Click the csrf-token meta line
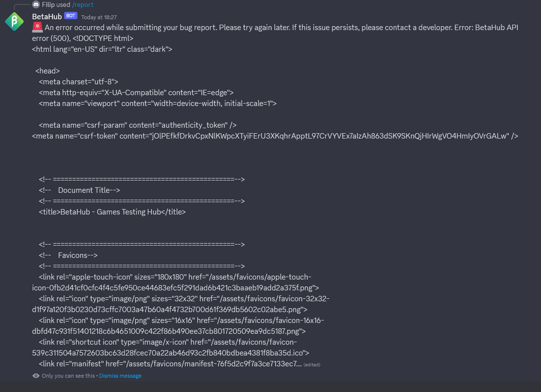 275,136
